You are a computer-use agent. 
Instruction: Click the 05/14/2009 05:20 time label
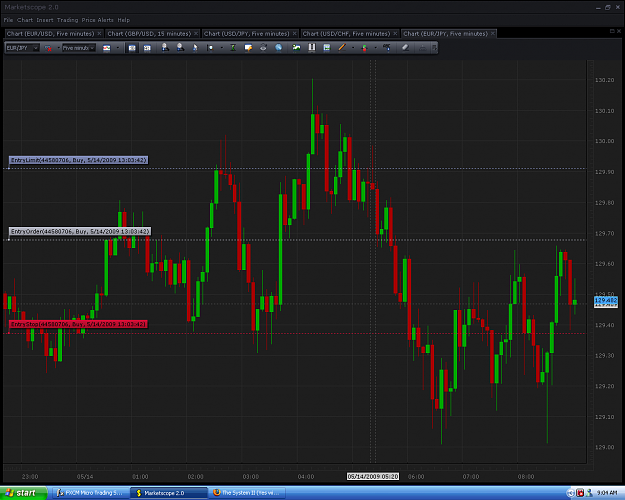pyautogui.click(x=373, y=476)
